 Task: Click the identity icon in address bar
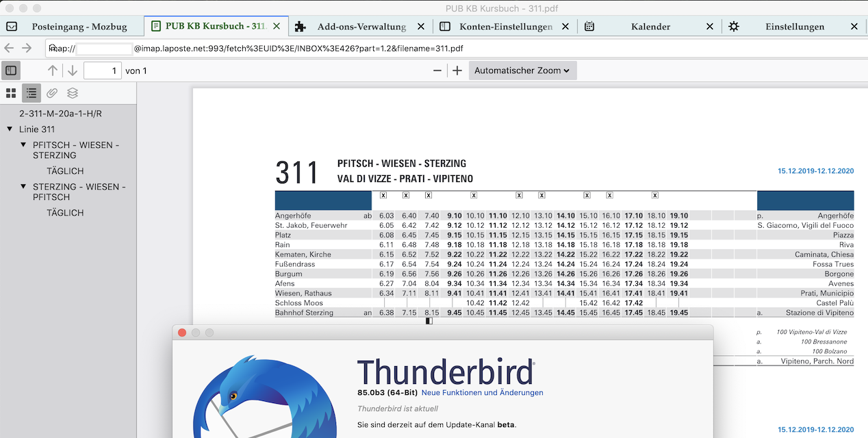(x=53, y=48)
